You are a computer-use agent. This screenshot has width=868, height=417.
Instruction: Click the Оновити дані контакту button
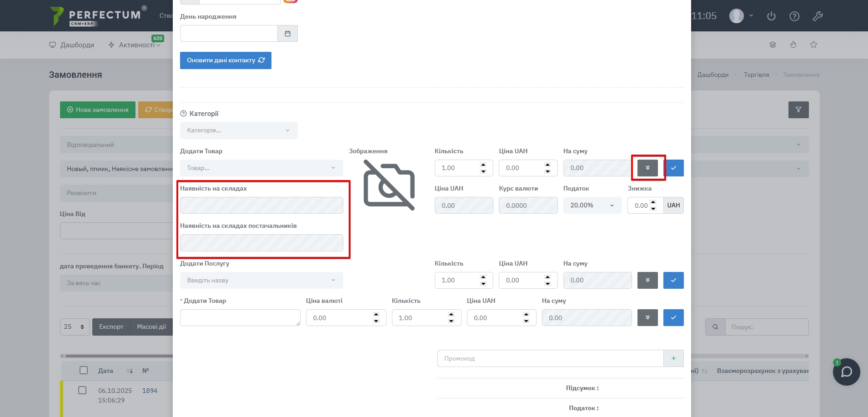(x=226, y=60)
